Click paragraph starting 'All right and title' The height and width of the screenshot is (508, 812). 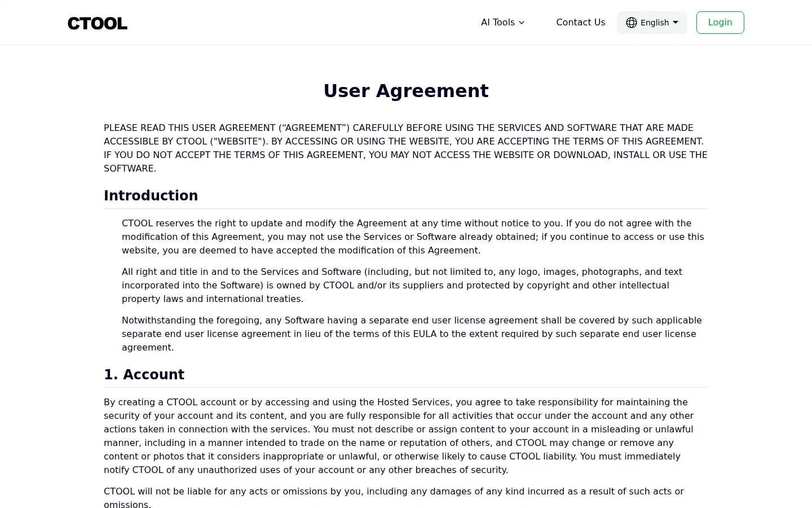point(415,285)
